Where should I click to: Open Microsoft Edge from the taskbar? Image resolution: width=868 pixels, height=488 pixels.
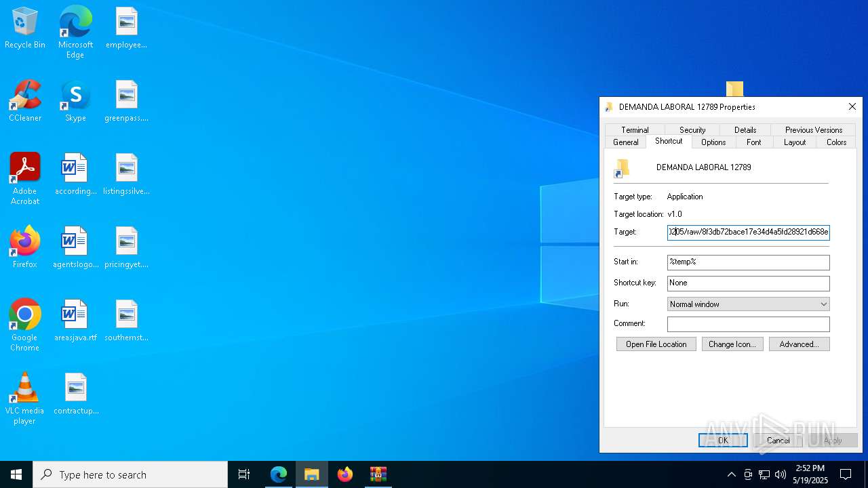coord(279,474)
